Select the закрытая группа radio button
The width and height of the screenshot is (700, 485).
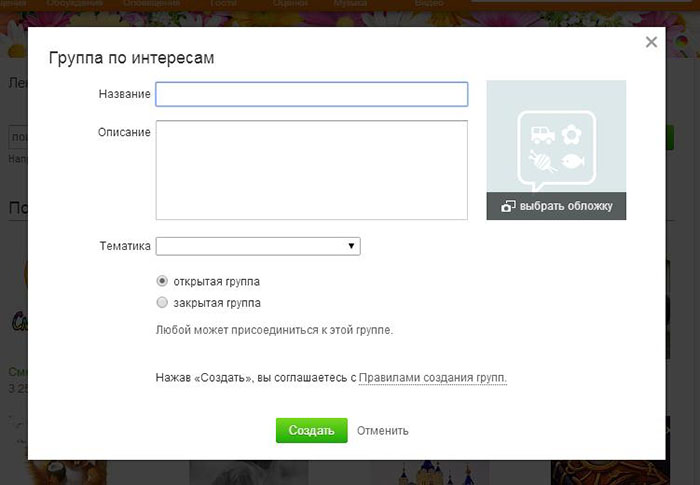(x=162, y=302)
